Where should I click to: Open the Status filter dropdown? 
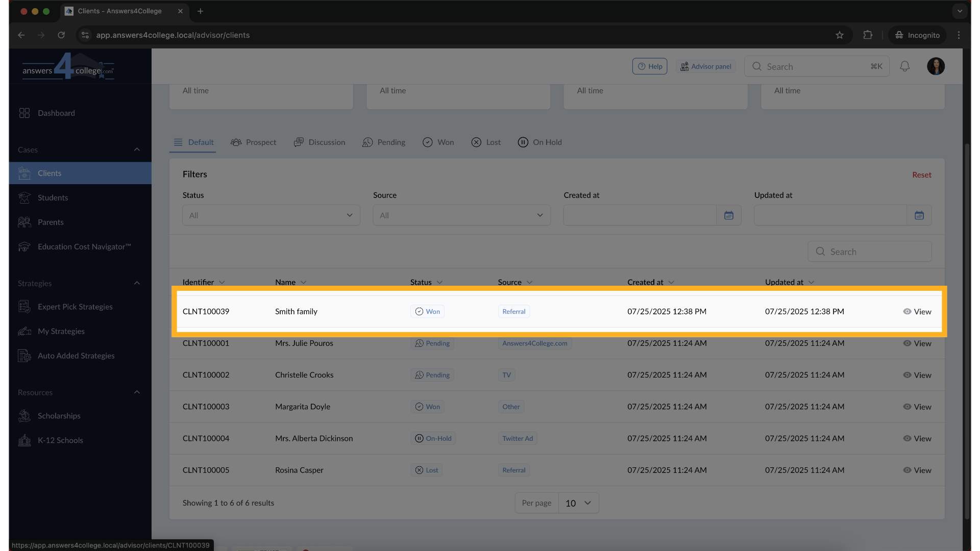271,215
